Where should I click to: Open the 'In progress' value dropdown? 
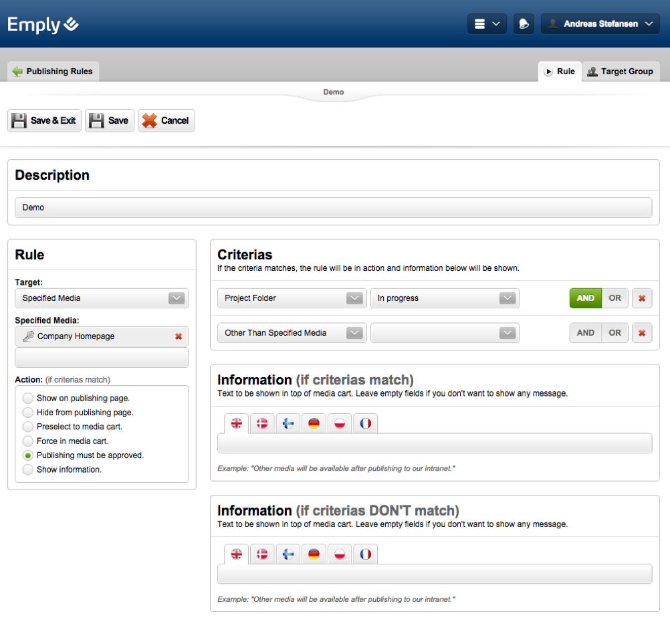[445, 298]
